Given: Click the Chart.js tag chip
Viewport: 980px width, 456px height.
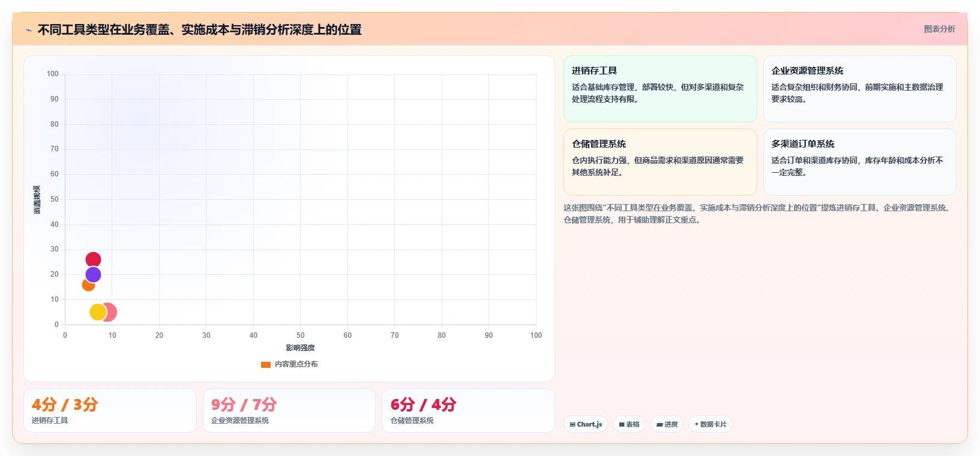Looking at the screenshot, I should pos(586,424).
